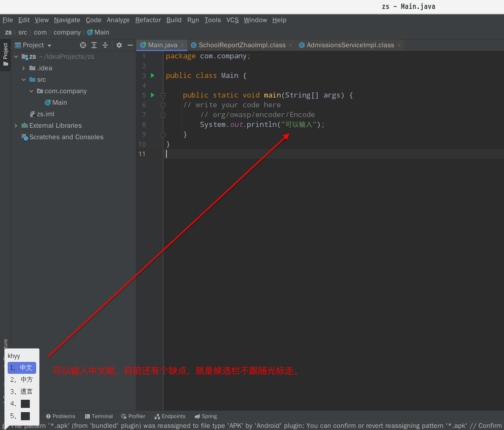Select Scratches and Consoles item
The width and height of the screenshot is (504, 430).
(62, 137)
